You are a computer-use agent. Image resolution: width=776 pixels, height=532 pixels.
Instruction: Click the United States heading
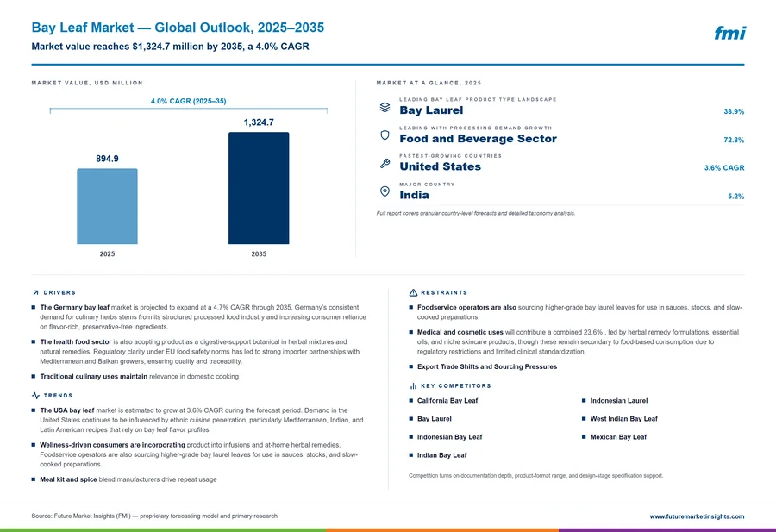[440, 166]
